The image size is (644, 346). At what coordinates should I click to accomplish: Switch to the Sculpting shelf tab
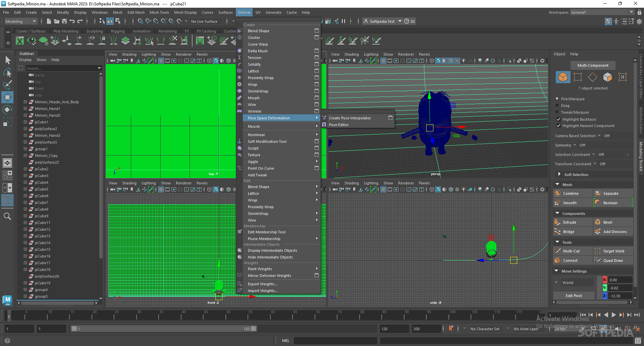click(95, 31)
